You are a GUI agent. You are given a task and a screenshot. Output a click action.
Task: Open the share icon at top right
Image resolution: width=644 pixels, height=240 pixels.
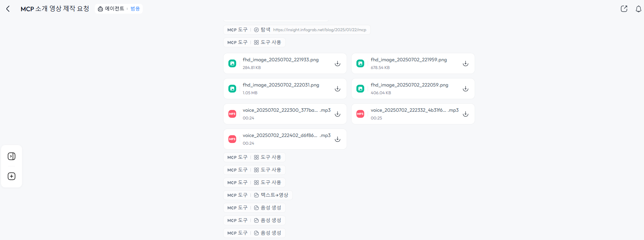624,9
